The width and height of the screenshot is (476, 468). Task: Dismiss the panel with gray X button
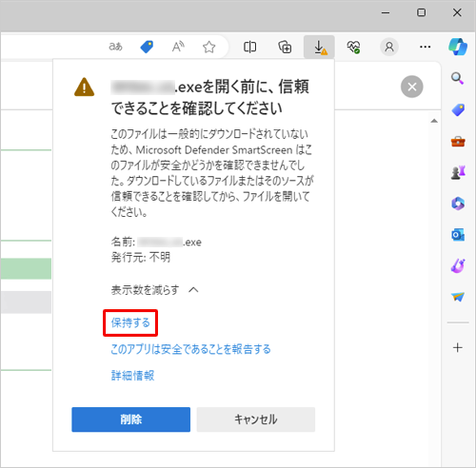click(412, 87)
